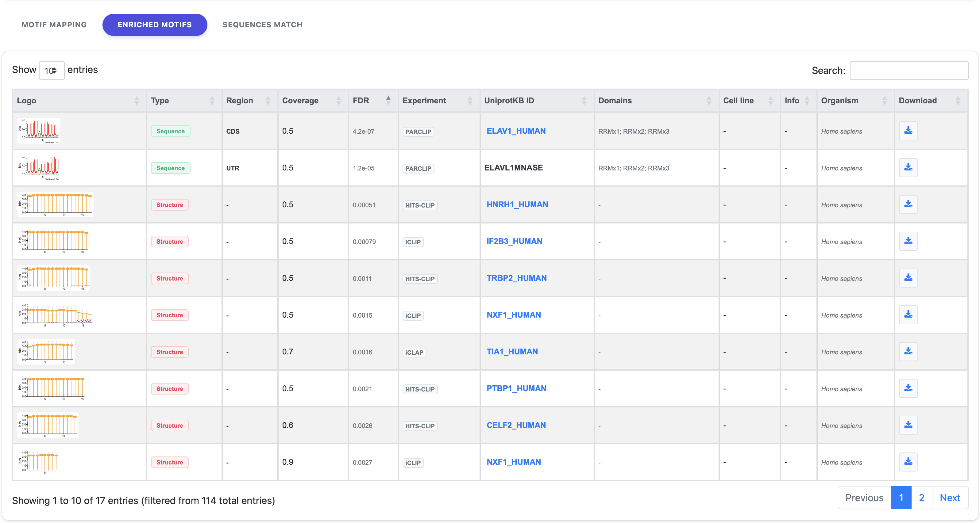
Task: Open the Sequences Match tab
Action: (x=262, y=25)
